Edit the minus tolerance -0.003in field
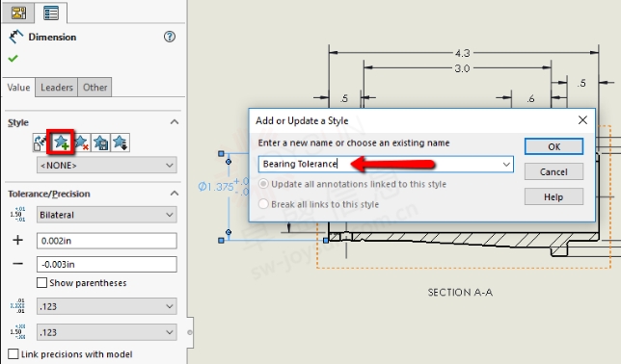Screen dimensions: 621x364 click(x=106, y=264)
